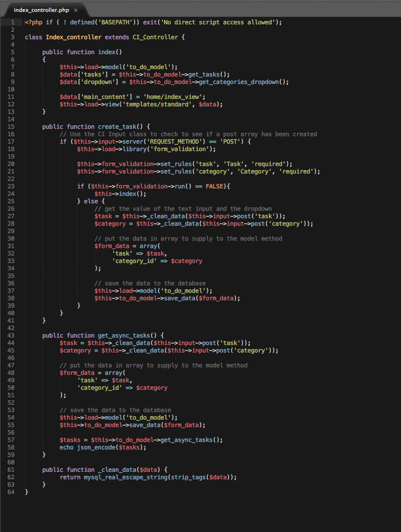Close the index_controller.php tab
The width and height of the screenshot is (401, 532).
[x=76, y=10]
